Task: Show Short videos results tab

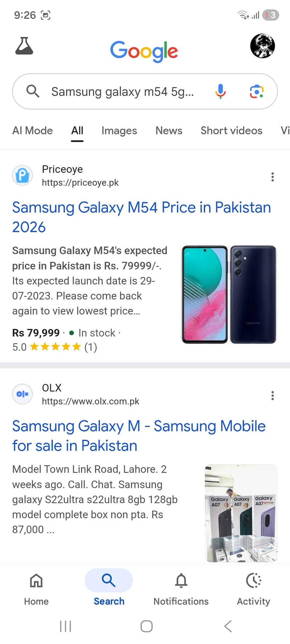Action: point(231,130)
